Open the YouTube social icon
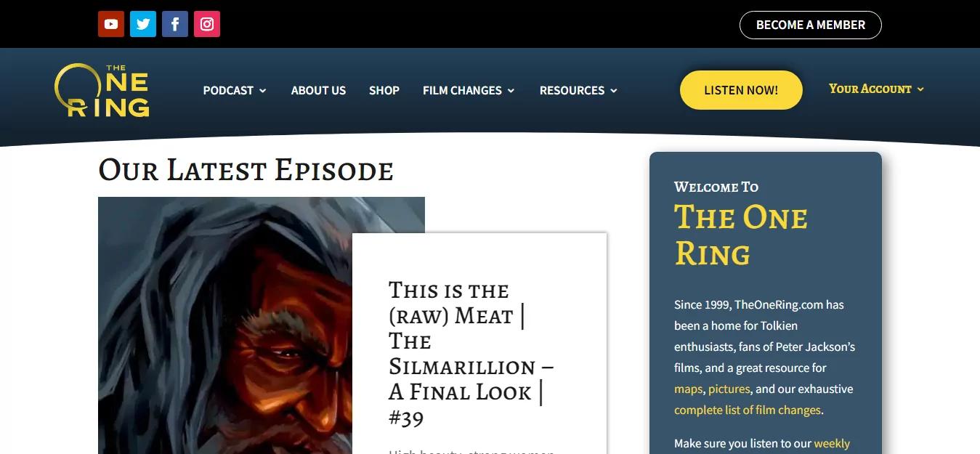The width and height of the screenshot is (980, 454). click(x=111, y=24)
